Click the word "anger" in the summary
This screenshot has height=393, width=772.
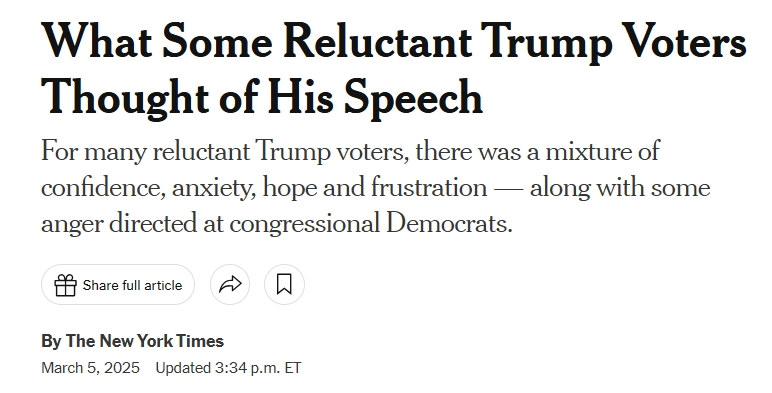[72, 225]
